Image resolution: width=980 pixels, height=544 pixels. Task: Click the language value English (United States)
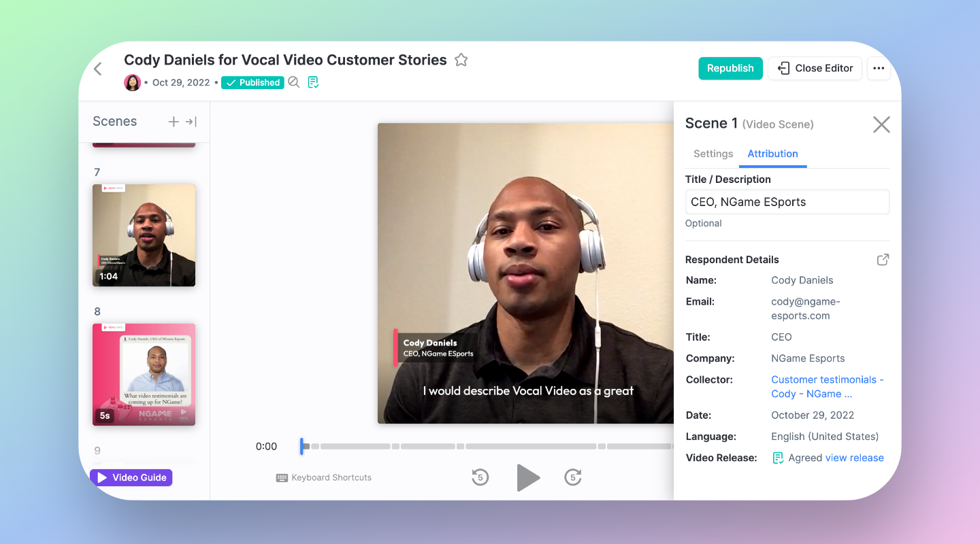tap(825, 437)
